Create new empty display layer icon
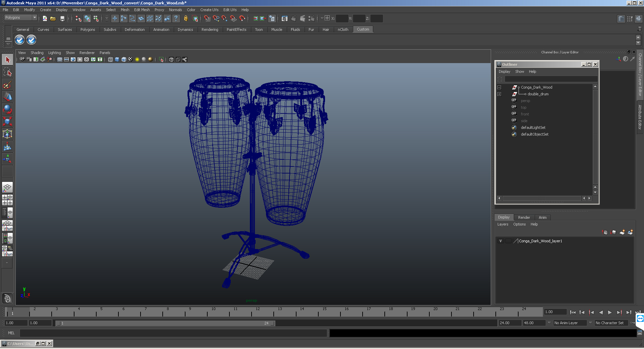The width and height of the screenshot is (644, 349). [x=622, y=232]
